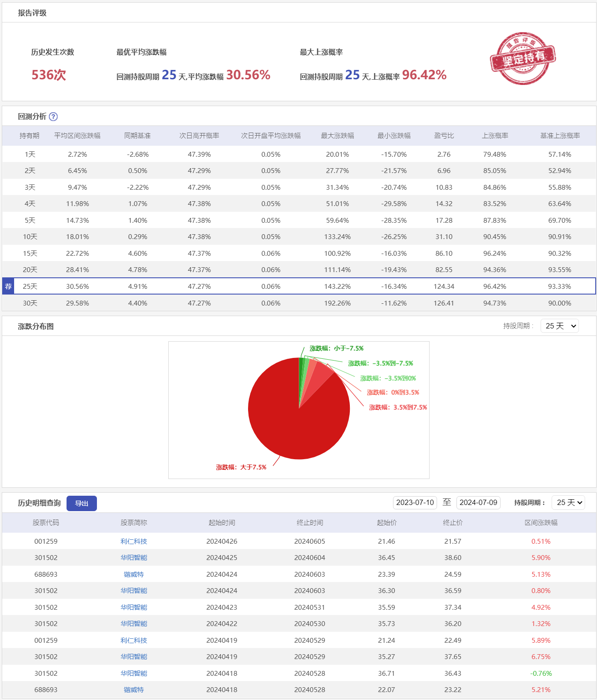Image resolution: width=597 pixels, height=700 pixels.
Task: Click the backtest analysis help question-mark icon
Action: tap(53, 117)
